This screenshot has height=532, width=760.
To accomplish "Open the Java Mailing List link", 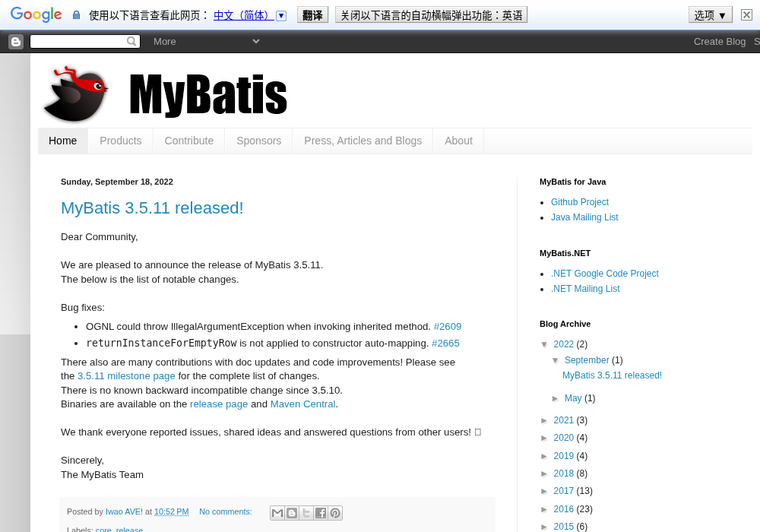I will click(584, 217).
